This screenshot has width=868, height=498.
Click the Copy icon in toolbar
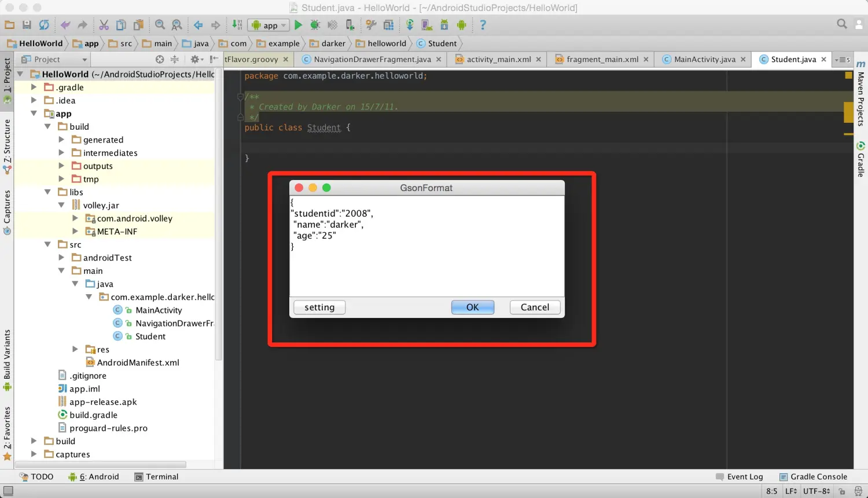pos(121,25)
